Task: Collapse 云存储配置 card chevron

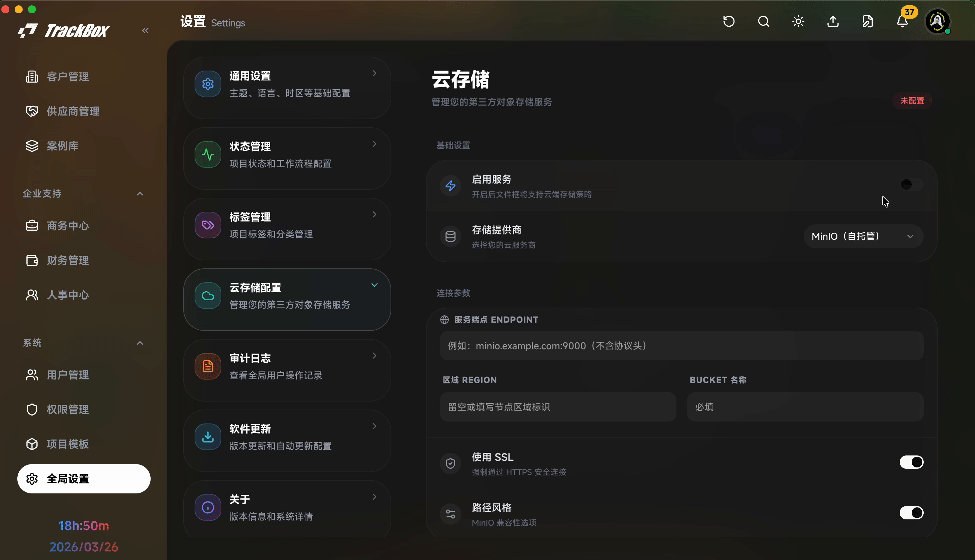Action: tap(374, 285)
